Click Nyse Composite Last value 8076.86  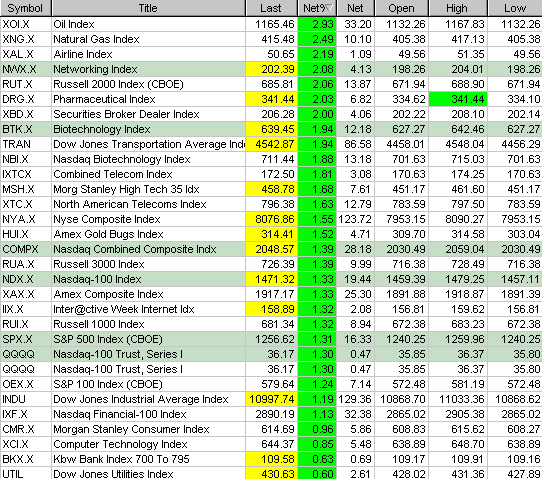click(271, 219)
